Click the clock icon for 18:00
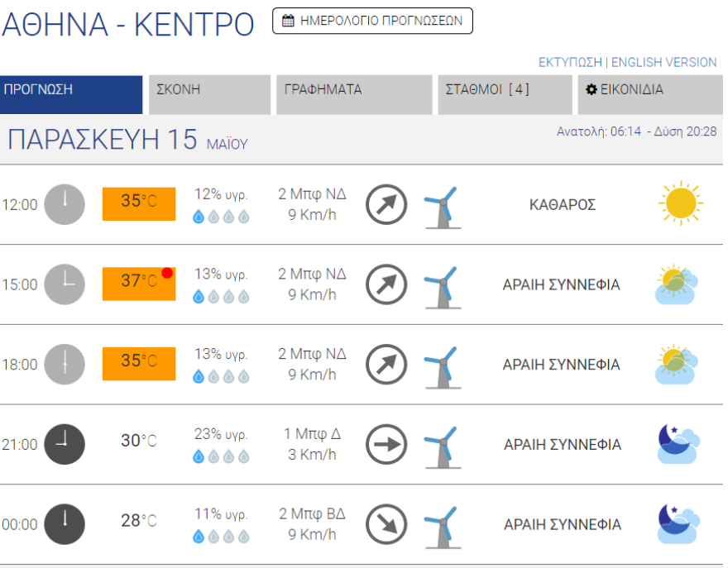The height and width of the screenshot is (568, 728). click(x=64, y=364)
